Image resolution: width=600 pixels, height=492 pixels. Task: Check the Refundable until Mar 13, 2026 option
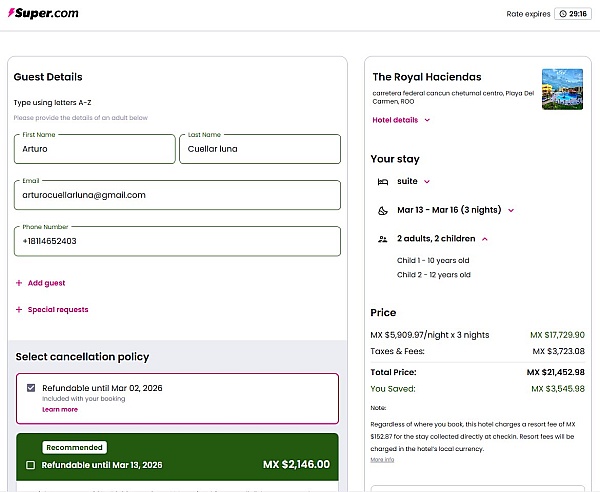tap(31, 465)
